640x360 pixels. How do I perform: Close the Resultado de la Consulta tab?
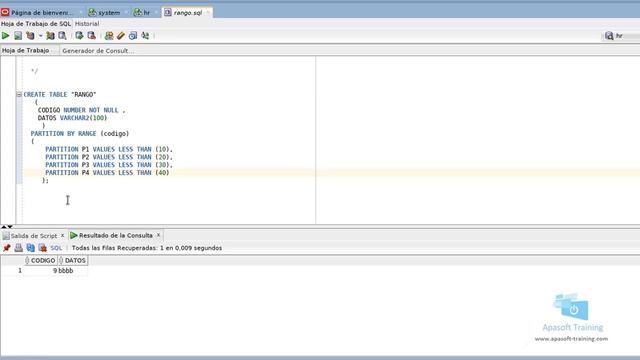click(158, 235)
